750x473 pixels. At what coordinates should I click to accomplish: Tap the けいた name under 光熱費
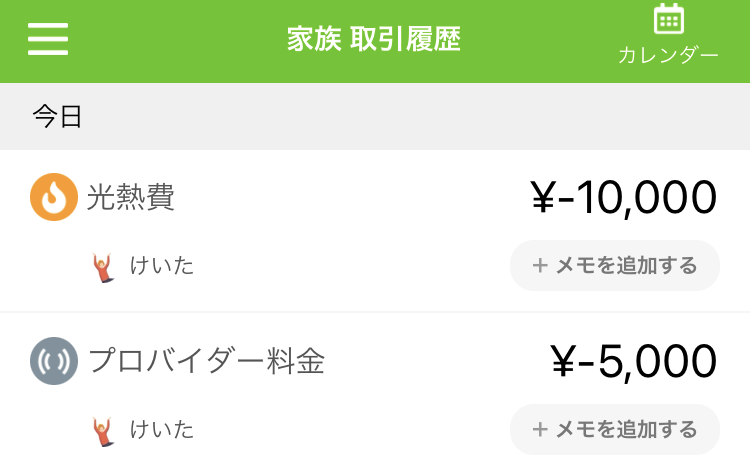162,265
